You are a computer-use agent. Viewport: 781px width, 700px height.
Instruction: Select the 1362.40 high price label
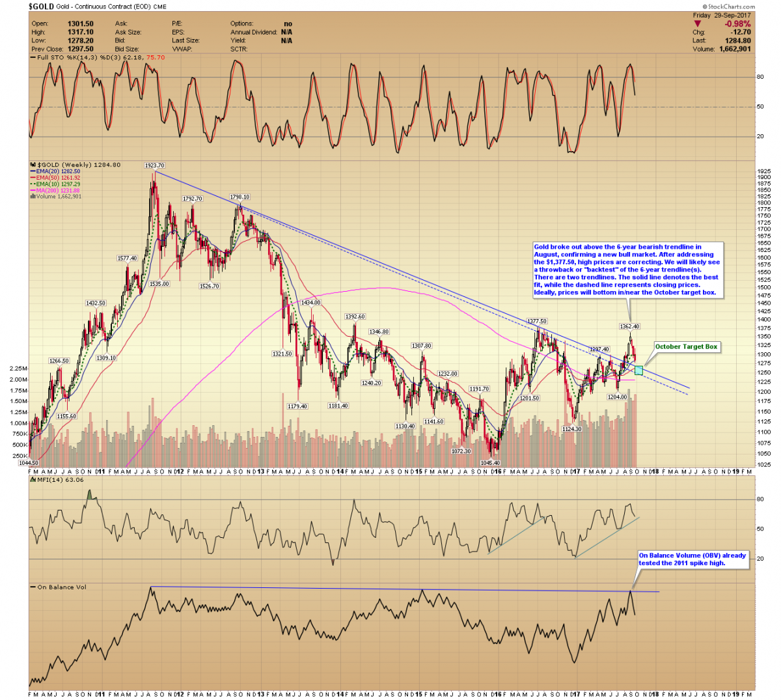coord(629,326)
